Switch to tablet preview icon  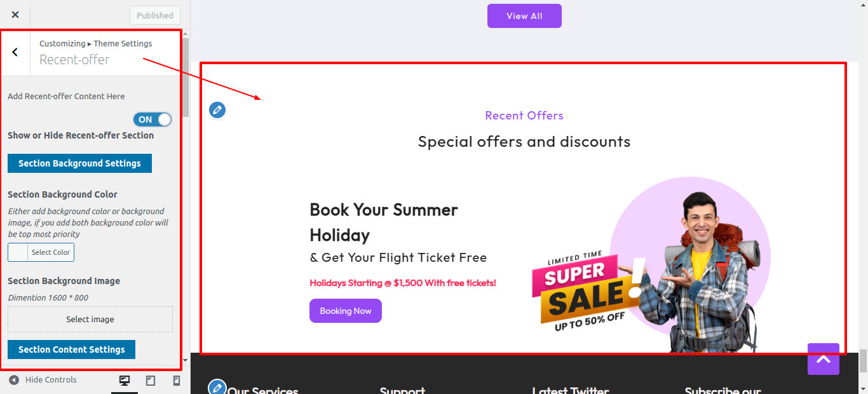coord(151,380)
